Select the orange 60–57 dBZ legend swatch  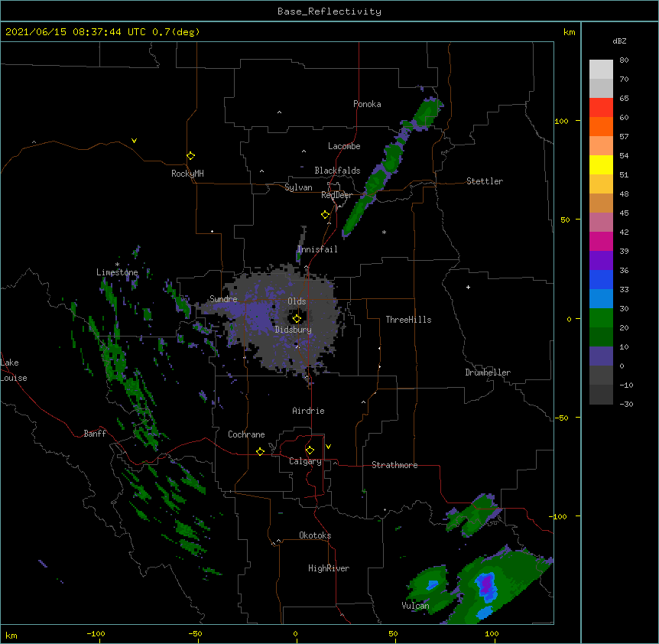601,126
